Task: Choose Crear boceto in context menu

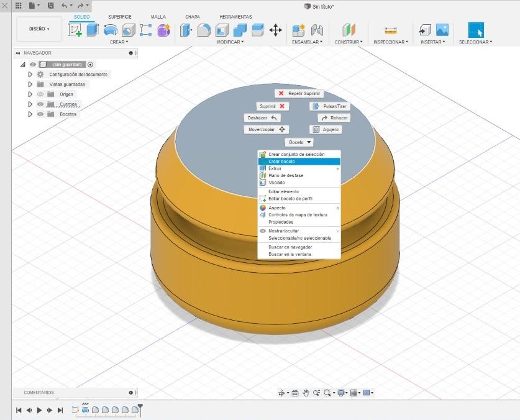Action: tap(299, 162)
